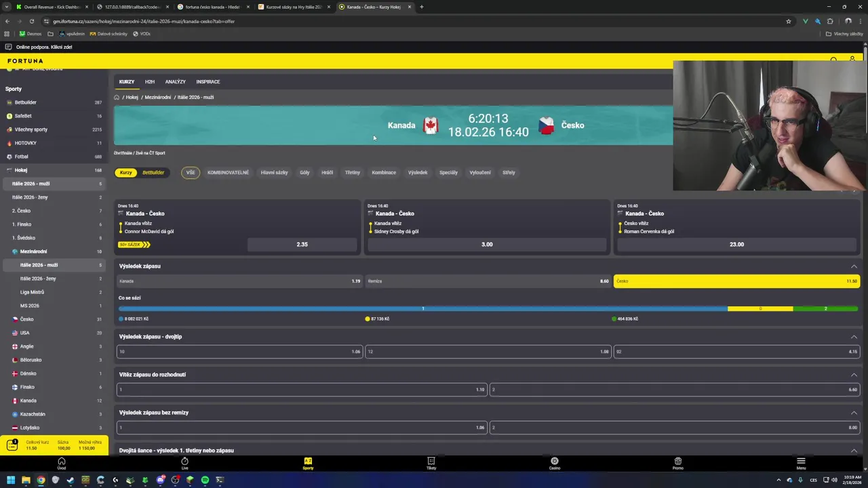The width and height of the screenshot is (868, 488).
Task: Open the 50+ SÁZEK arrows badge
Action: tap(134, 245)
